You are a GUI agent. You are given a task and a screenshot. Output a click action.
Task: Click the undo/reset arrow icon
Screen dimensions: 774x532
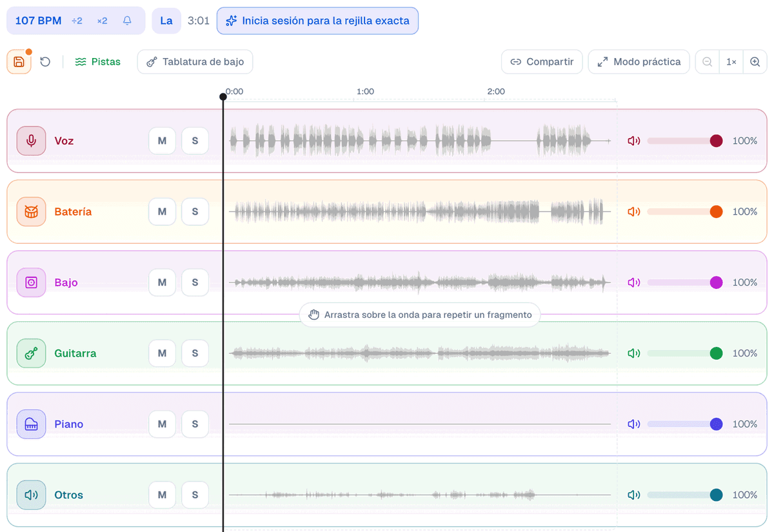[45, 62]
